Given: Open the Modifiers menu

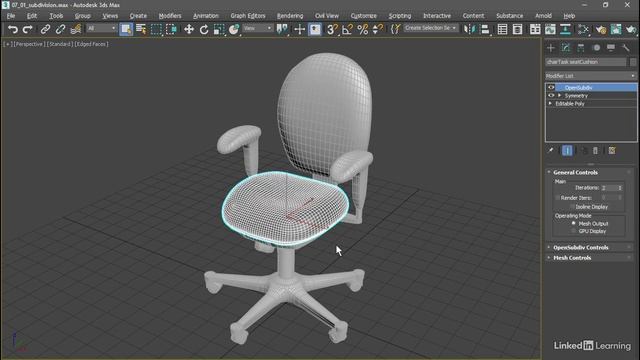Looking at the screenshot, I should pos(170,16).
